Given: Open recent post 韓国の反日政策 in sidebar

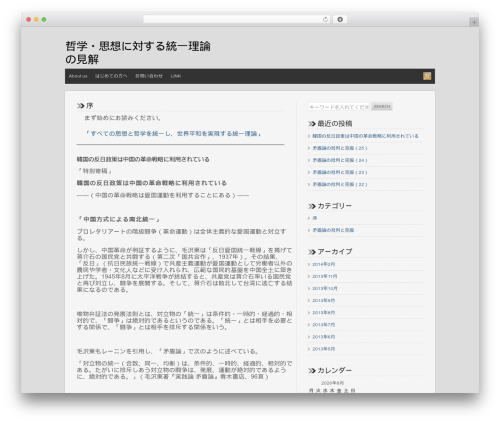Looking at the screenshot, I should [365, 136].
